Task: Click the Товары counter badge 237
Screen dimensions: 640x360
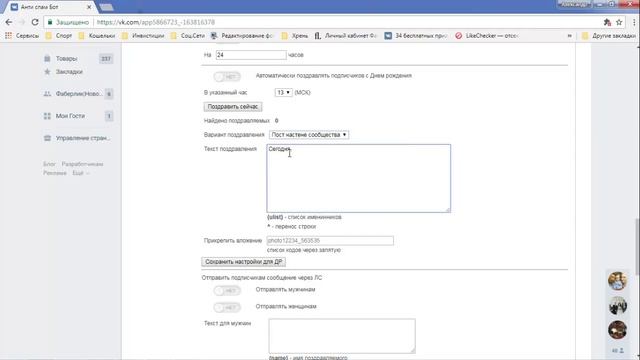Action: pyautogui.click(x=106, y=59)
